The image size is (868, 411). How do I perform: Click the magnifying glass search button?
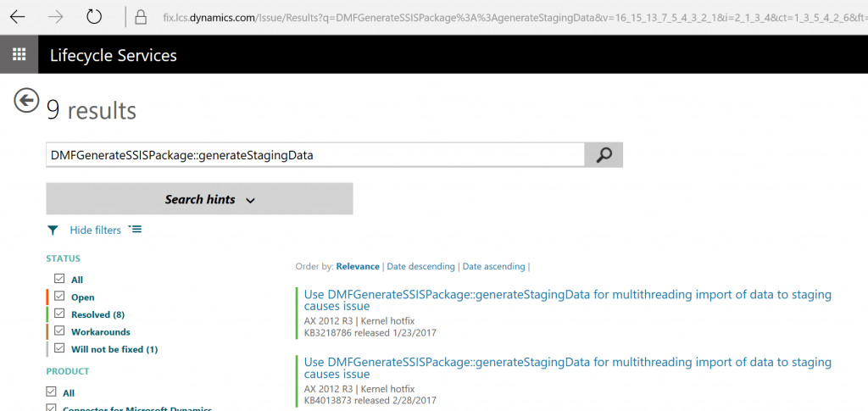pyautogui.click(x=604, y=155)
